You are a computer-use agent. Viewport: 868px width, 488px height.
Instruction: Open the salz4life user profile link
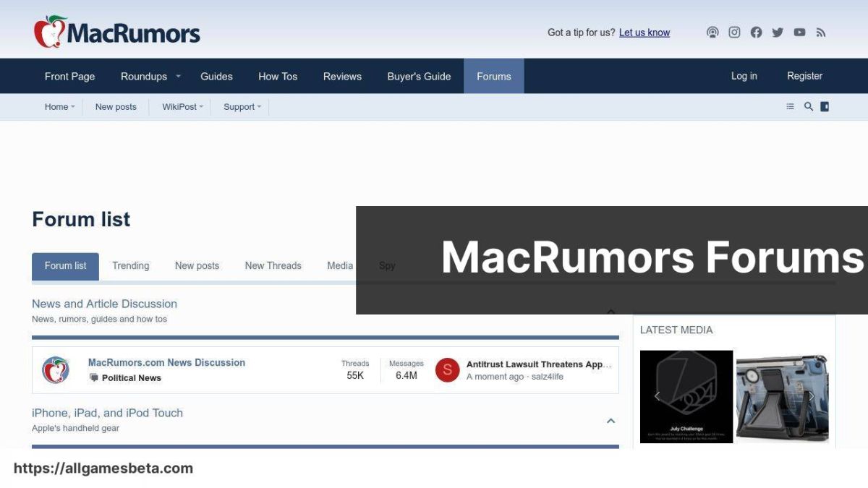click(x=547, y=377)
